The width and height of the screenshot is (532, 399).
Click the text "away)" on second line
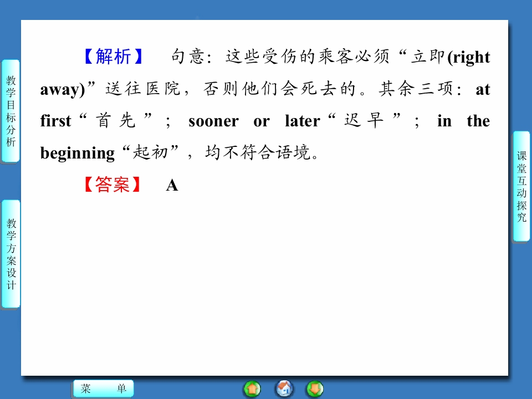[x=63, y=90]
